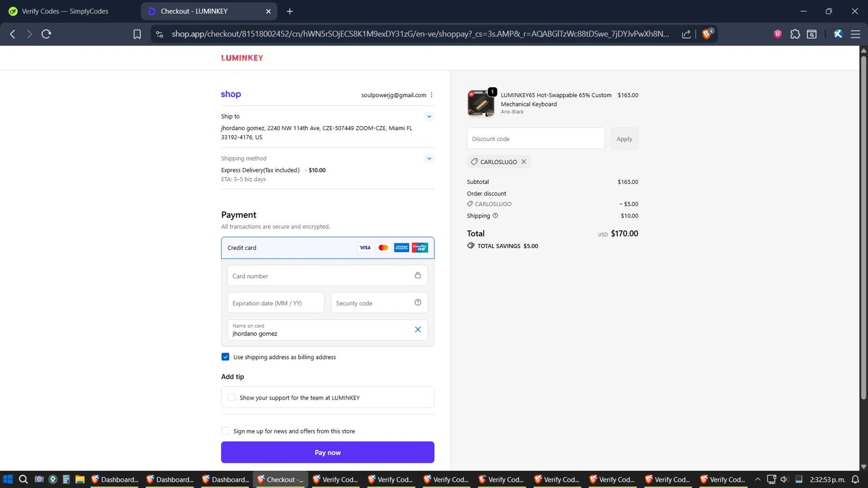The height and width of the screenshot is (488, 868).
Task: Open Brave Shields icon
Action: [707, 34]
